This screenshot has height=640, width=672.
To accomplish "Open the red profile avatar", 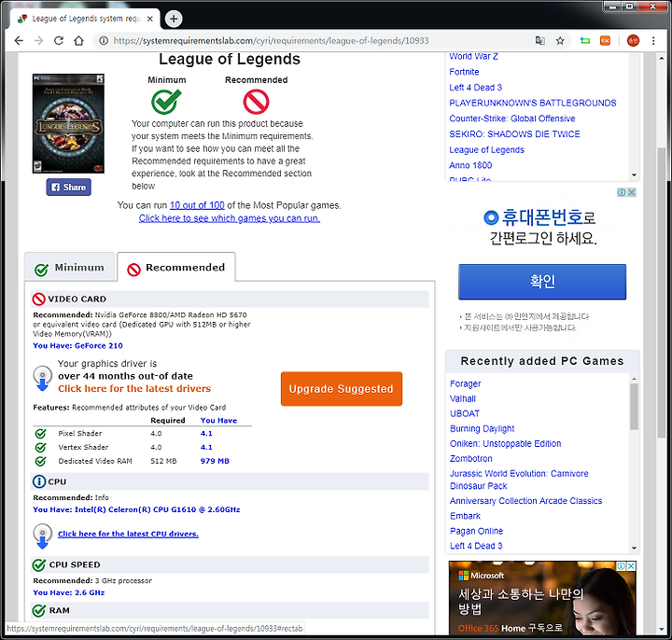I will pyautogui.click(x=633, y=41).
